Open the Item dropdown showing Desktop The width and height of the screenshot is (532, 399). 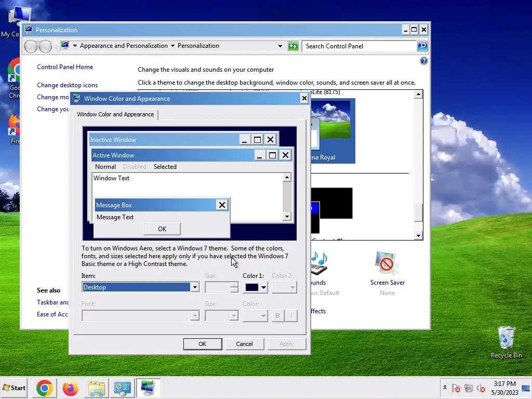tap(140, 287)
